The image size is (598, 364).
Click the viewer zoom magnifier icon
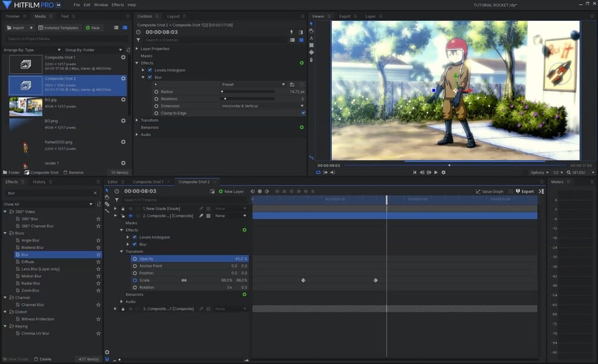coord(569,172)
